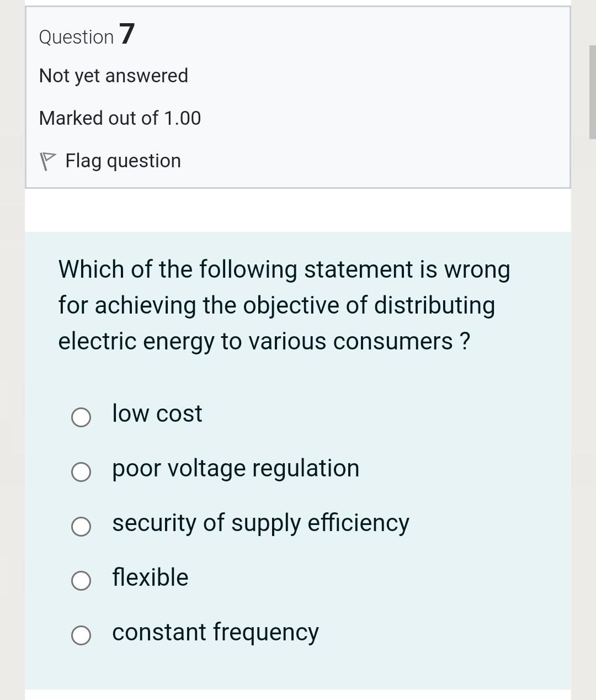Click the question text about distributing electric energy
596x700 pixels.
point(284,305)
